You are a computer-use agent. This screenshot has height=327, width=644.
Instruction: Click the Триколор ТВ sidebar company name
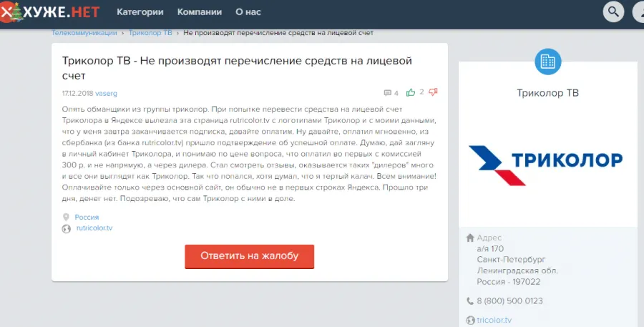(x=548, y=93)
